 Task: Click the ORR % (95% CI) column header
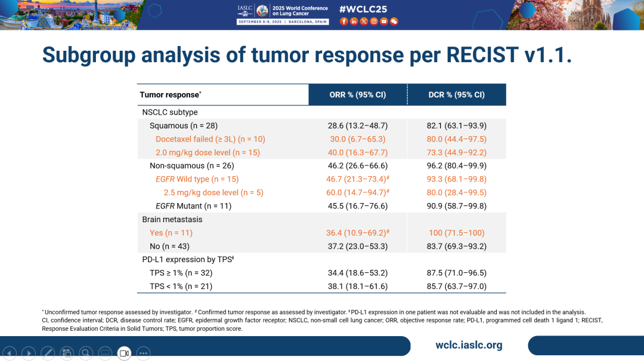[x=358, y=95]
